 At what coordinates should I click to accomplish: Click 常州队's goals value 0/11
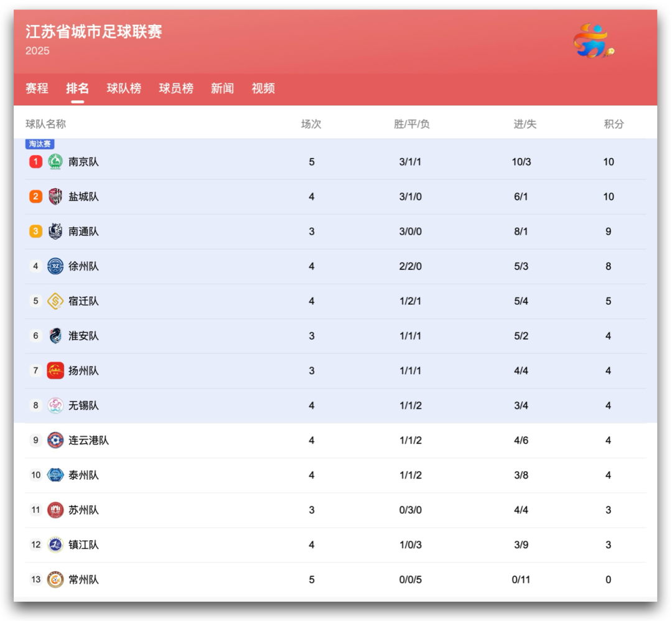[521, 579]
